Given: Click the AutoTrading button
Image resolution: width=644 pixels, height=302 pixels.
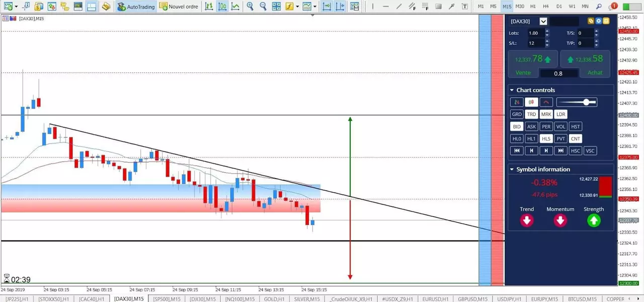Looking at the screenshot, I should (136, 7).
